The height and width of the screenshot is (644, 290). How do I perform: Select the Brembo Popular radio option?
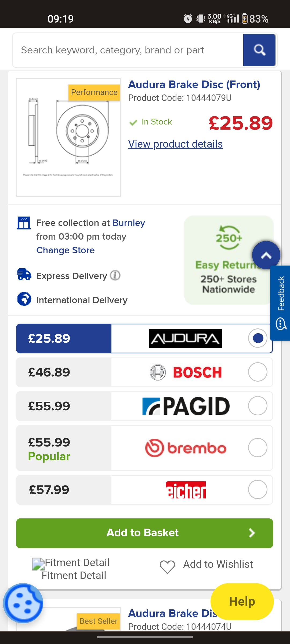point(258,448)
